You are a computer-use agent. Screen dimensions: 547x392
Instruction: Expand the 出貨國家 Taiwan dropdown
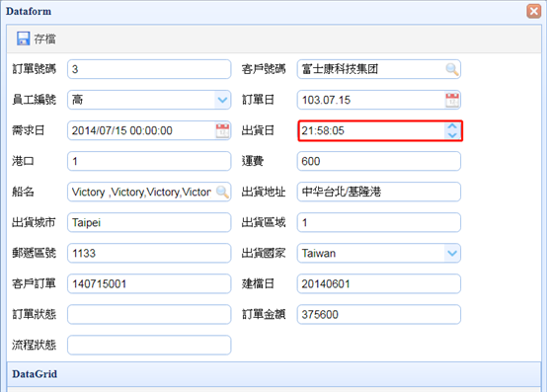[x=452, y=253]
